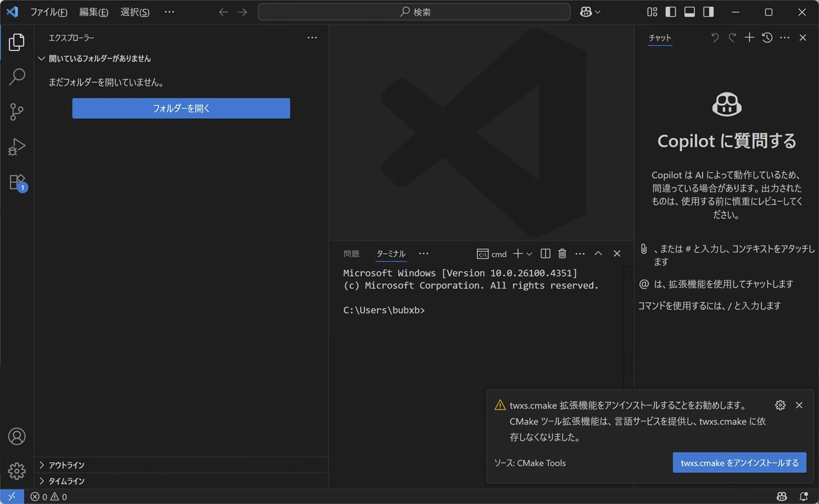Viewport: 819px width, 504px height.
Task: Create a new terminal with plus
Action: tap(517, 254)
